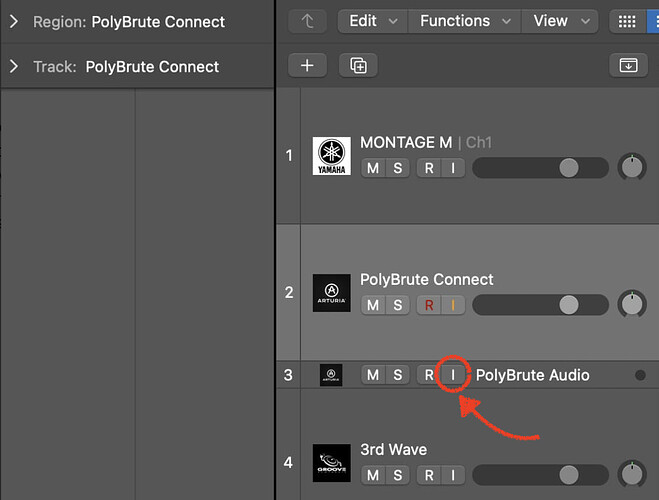Mute the MONTAGE M track

373,168
